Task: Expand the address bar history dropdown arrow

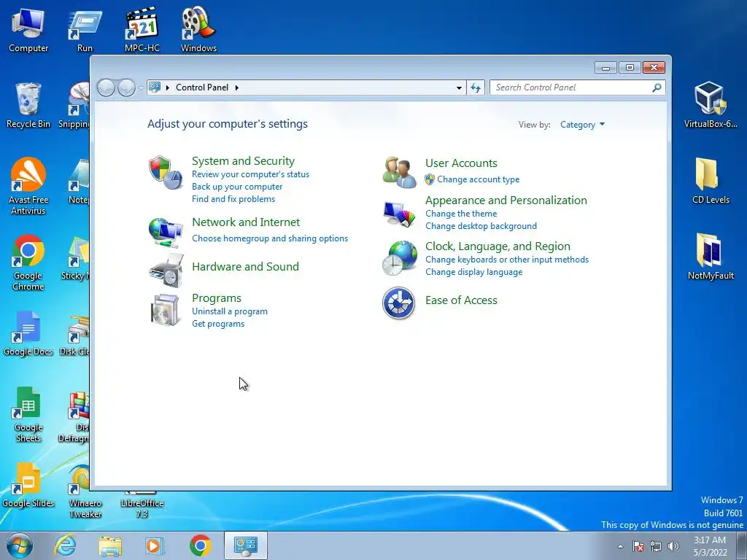Action: pos(459,87)
